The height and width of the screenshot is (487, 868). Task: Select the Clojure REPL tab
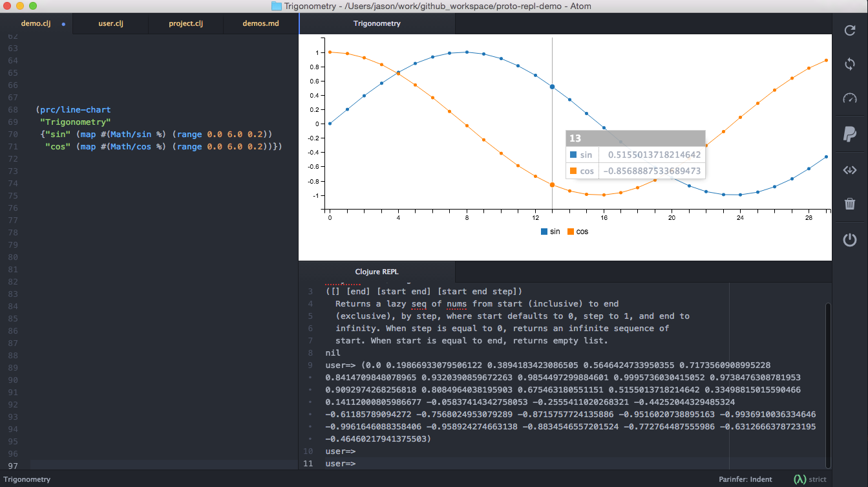pos(377,272)
